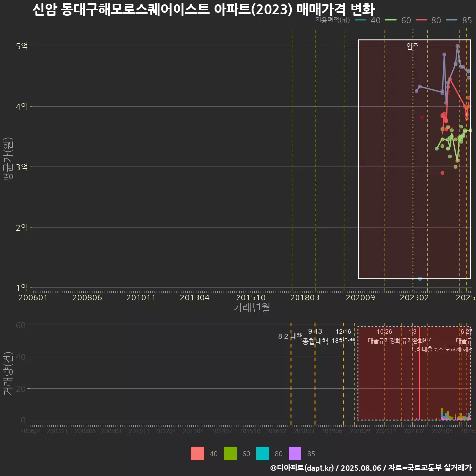The width and height of the screenshot is (476, 476).
Task: Click the 전용면적(㎡) legend title
Action: click(332, 20)
